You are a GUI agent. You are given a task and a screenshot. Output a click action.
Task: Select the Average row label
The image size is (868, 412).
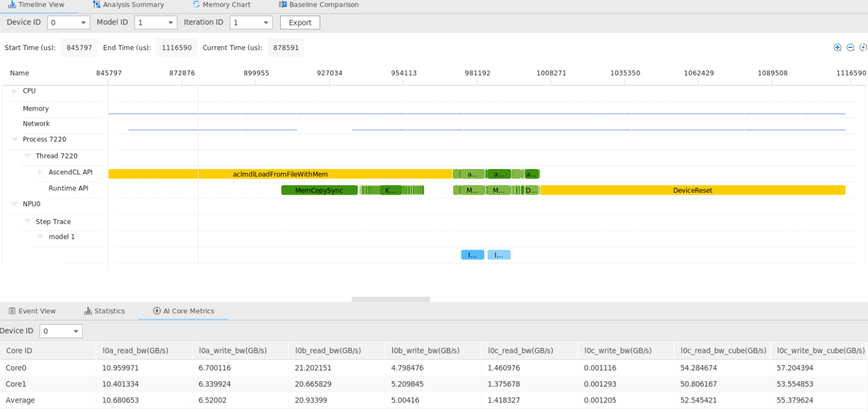(20, 400)
